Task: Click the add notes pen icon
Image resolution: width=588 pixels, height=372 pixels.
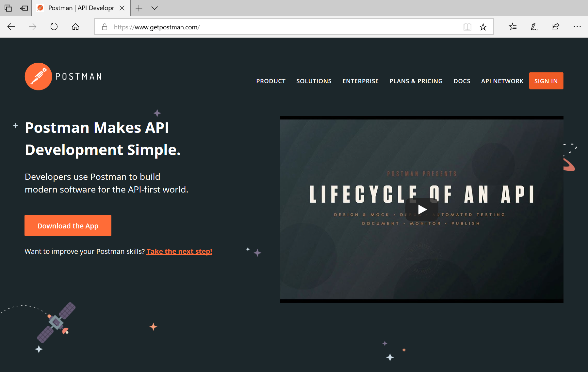Action: (534, 27)
